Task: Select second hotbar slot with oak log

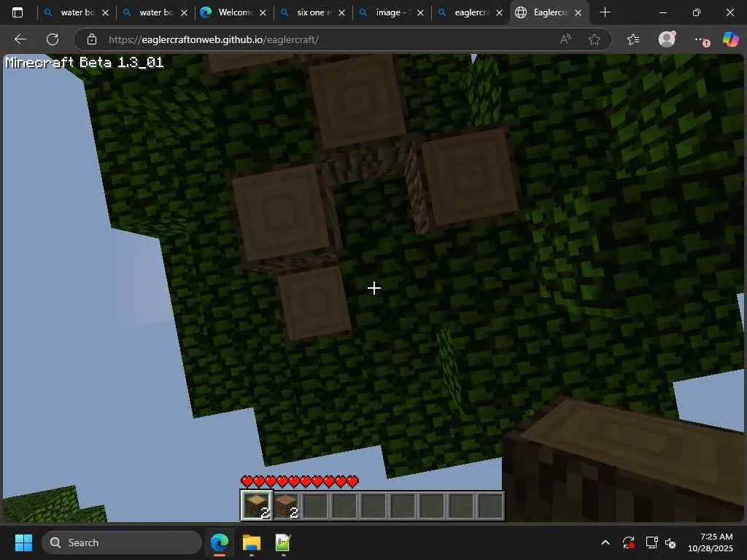Action: click(286, 506)
